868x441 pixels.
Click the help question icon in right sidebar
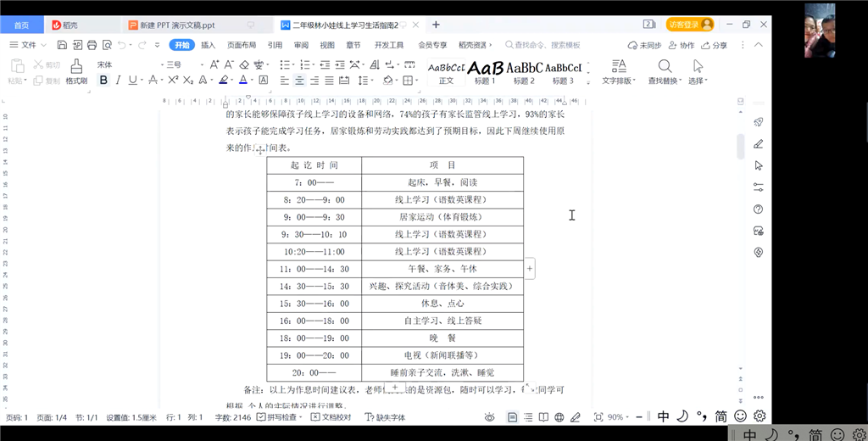tap(759, 209)
